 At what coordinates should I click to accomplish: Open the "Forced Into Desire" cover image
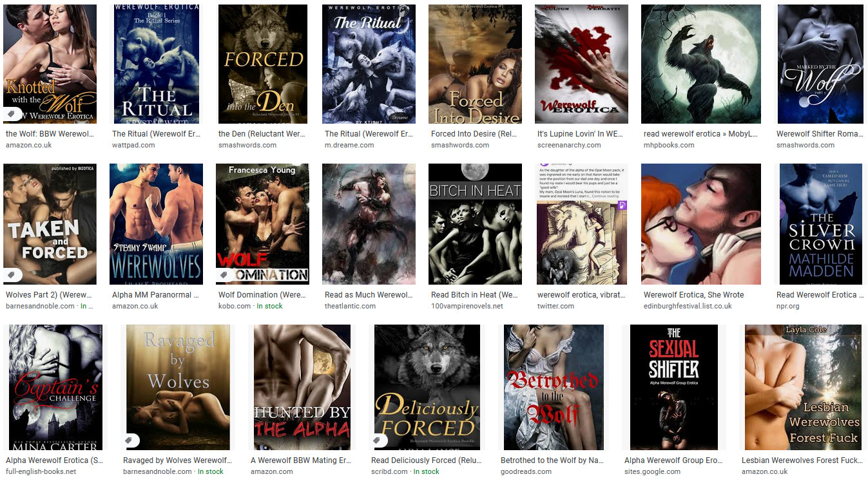[x=475, y=64]
